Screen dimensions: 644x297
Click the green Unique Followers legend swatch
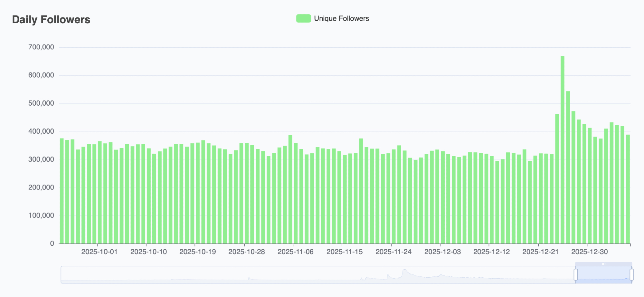(303, 18)
